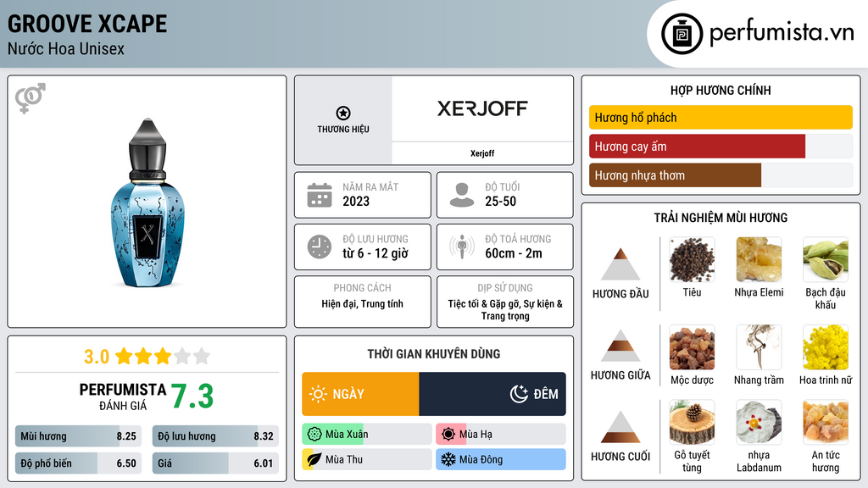The height and width of the screenshot is (488, 868).
Task: Click the Hoa trinh nữ note image
Action: [x=826, y=347]
